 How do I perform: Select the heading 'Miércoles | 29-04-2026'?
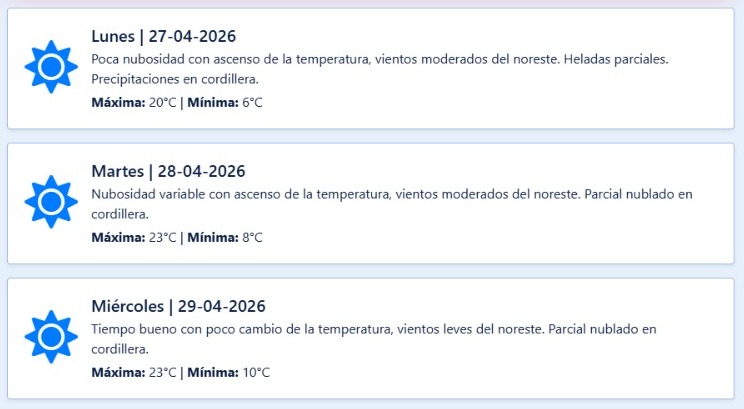(178, 306)
